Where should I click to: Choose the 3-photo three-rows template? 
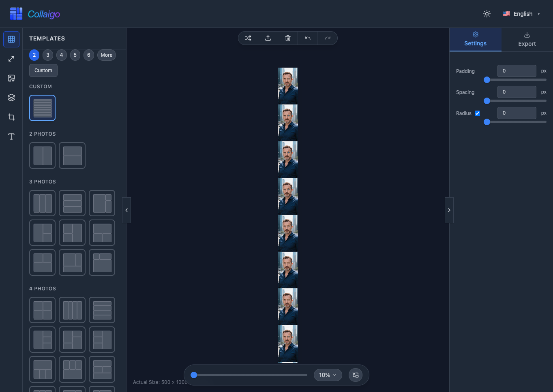[72, 203]
